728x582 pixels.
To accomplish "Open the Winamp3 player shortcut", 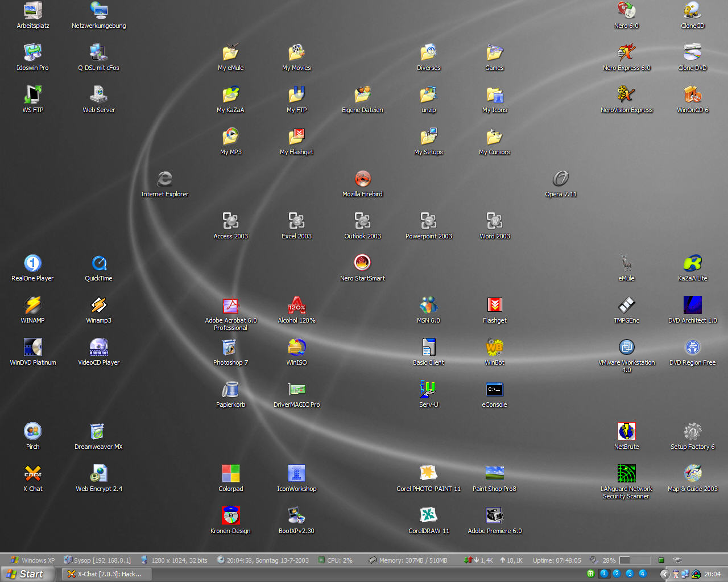I will 98,306.
